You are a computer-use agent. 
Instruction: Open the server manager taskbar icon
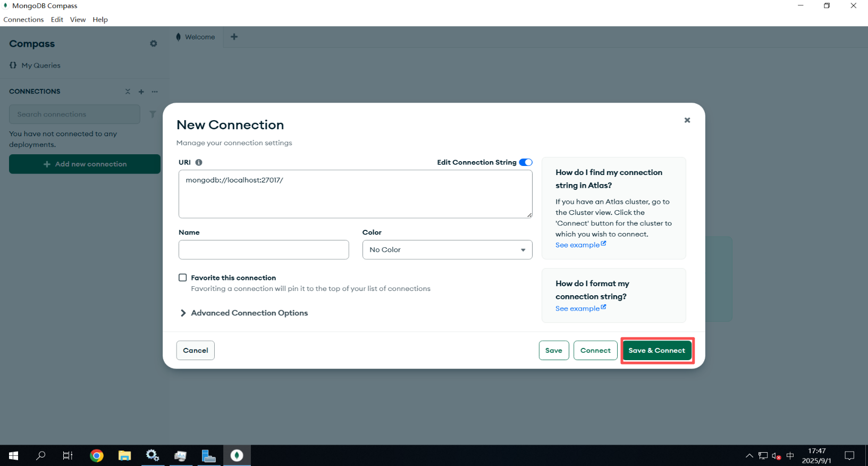pos(208,455)
